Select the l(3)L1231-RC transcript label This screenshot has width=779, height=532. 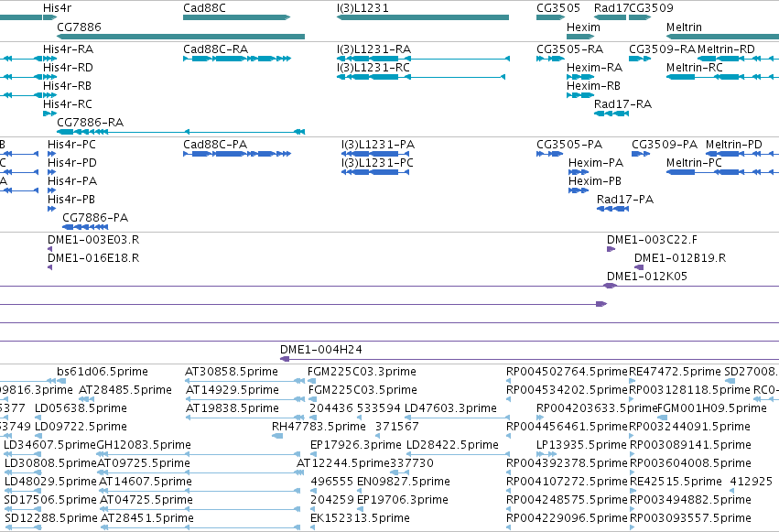click(x=373, y=68)
